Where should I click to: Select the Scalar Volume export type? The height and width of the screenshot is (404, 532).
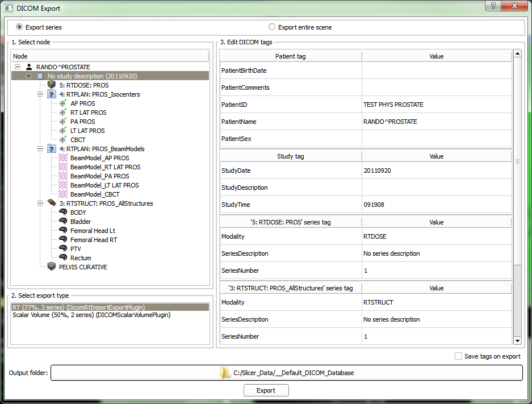pyautogui.click(x=91, y=315)
